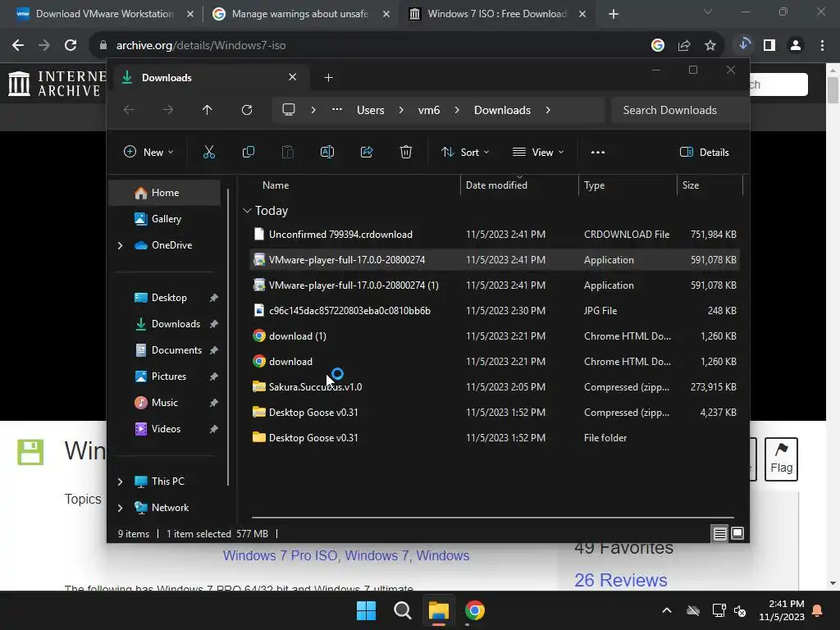The width and height of the screenshot is (840, 630).
Task: Click the Explorer back arrow
Action: point(129,110)
